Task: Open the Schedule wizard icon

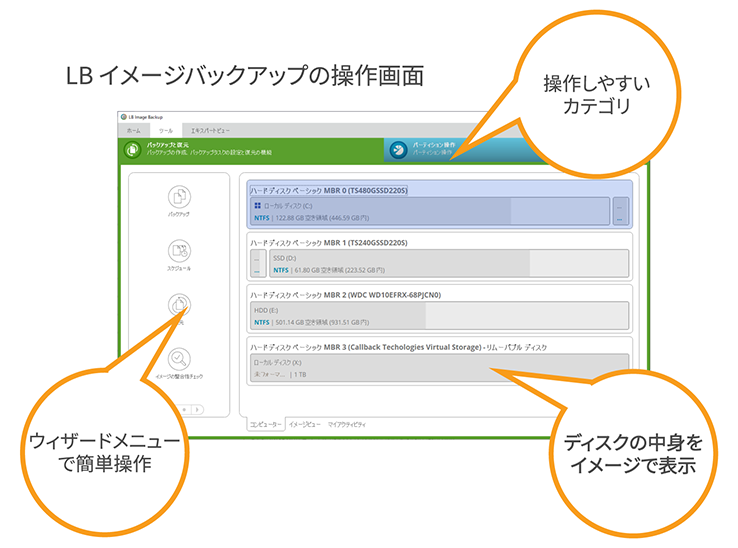Action: tap(179, 251)
